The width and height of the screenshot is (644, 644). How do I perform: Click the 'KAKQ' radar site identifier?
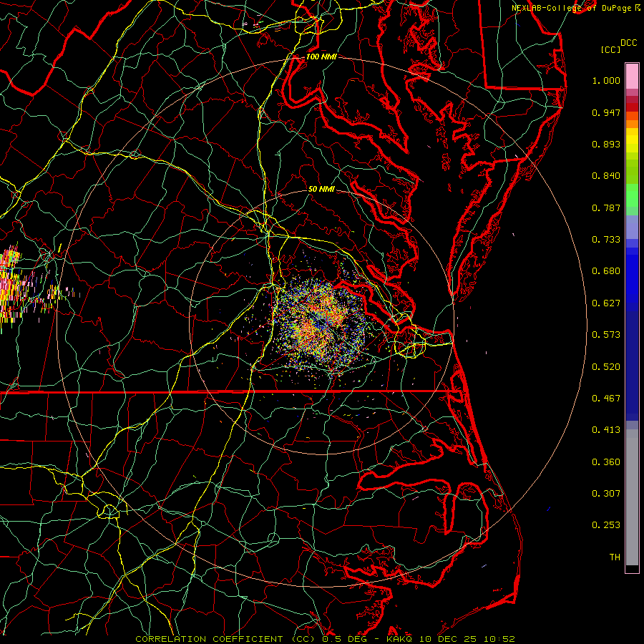(x=401, y=639)
